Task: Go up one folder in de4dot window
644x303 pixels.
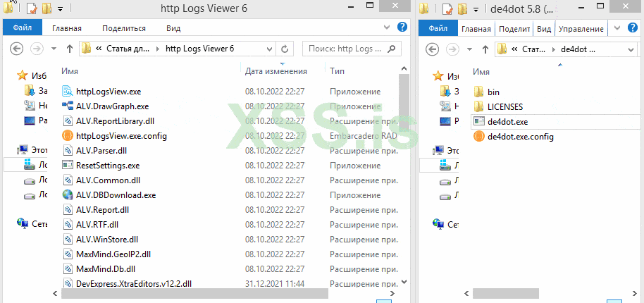Action: (x=485, y=49)
